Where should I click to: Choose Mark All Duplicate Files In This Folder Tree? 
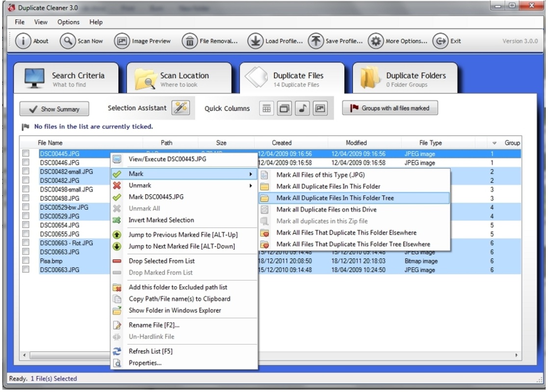335,198
